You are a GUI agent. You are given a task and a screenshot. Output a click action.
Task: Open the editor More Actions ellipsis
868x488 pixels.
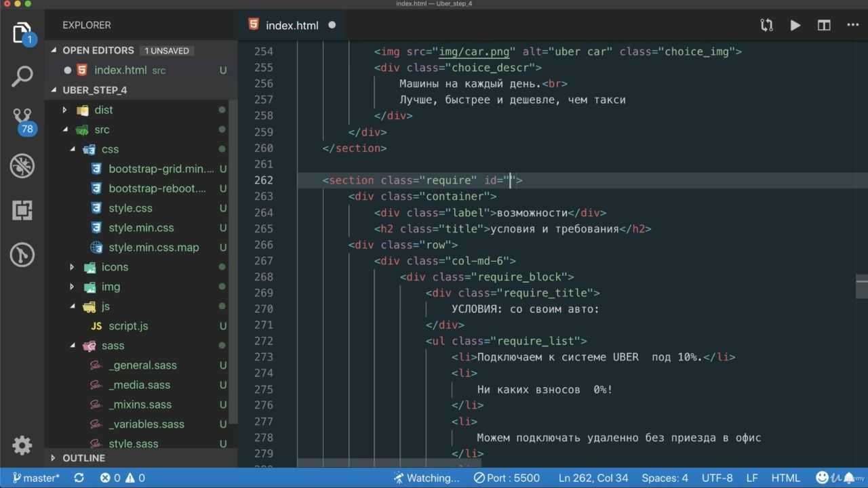[x=853, y=25]
